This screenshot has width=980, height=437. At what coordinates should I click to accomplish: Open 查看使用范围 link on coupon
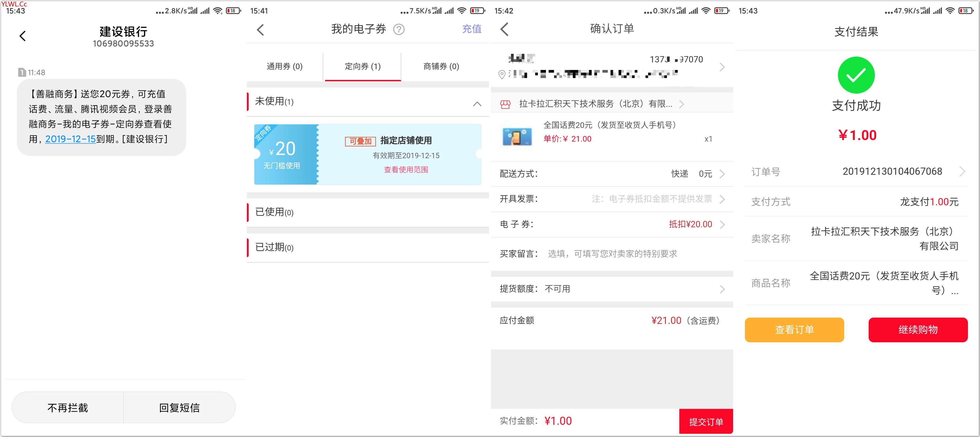pos(406,170)
